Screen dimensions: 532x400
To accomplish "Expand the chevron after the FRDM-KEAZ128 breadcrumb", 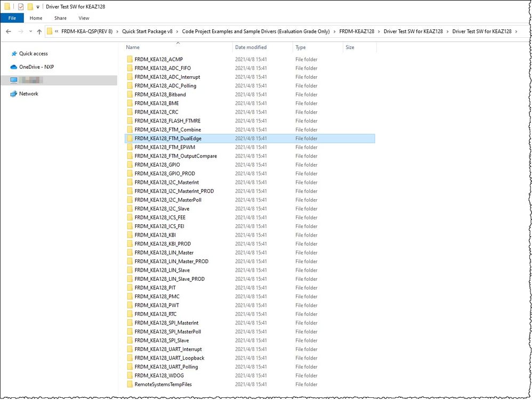I will [379, 31].
